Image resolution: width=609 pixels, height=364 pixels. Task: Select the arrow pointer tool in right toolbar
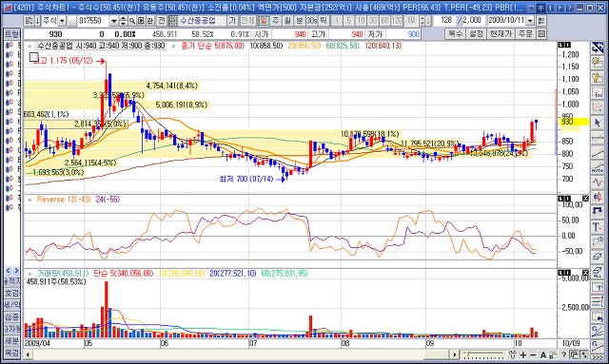(x=598, y=123)
